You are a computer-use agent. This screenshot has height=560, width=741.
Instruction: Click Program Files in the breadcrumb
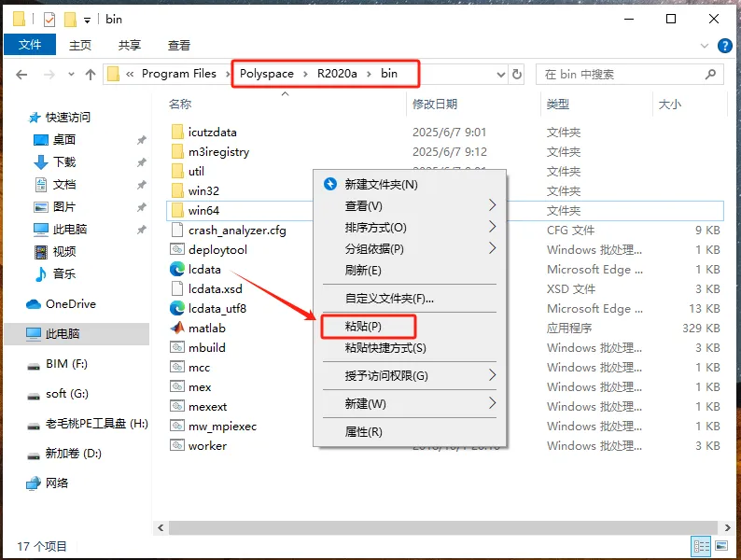click(x=178, y=74)
